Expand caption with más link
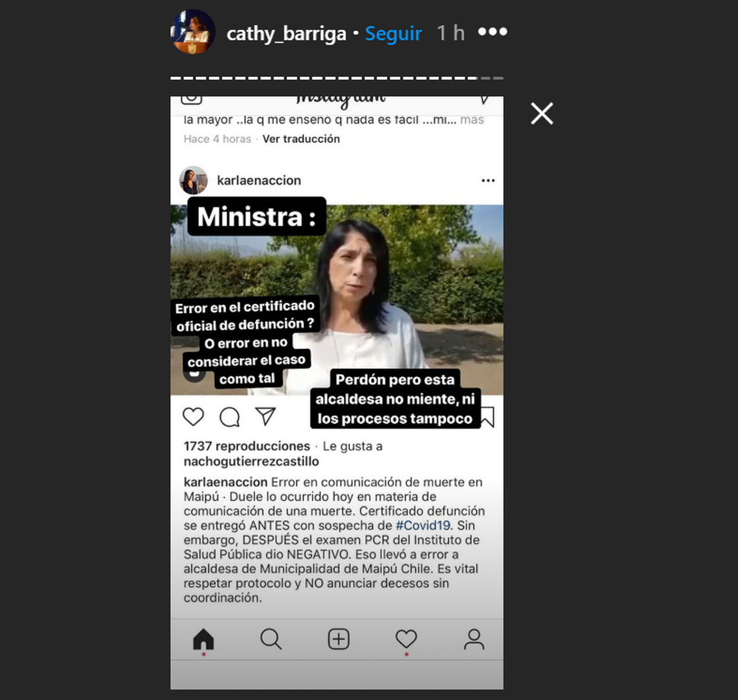This screenshot has height=700, width=738. 472,120
